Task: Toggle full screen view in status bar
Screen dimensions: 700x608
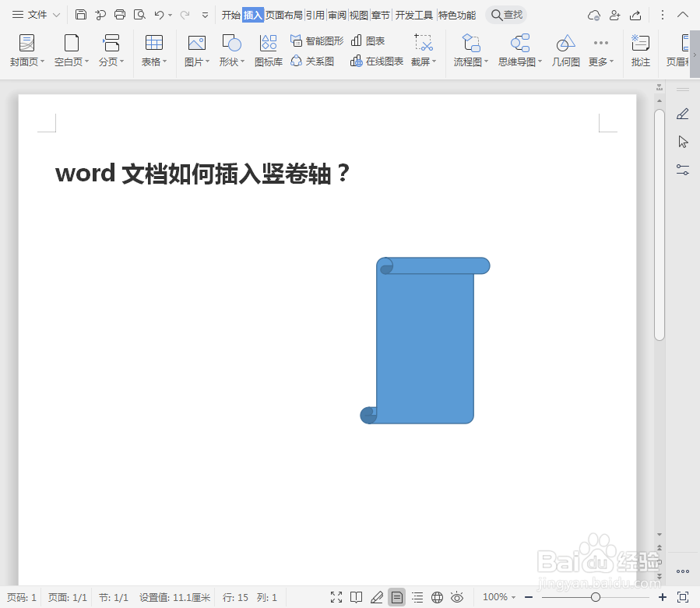Action: point(336,597)
